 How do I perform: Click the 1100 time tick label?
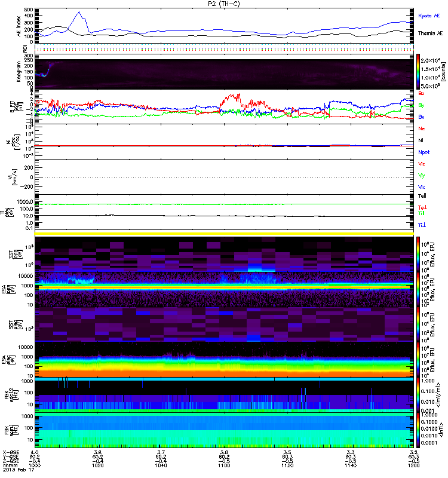point(223,465)
